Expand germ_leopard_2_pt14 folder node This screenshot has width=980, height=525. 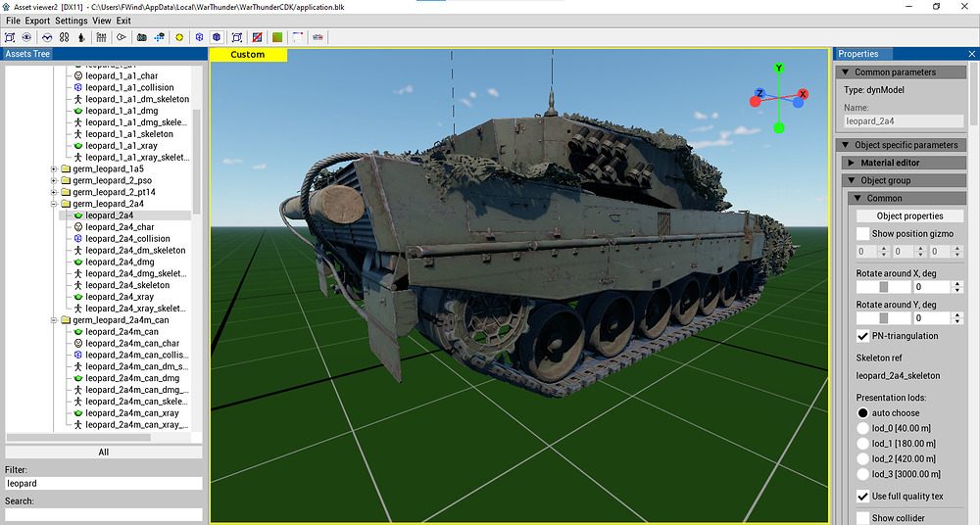coord(54,192)
